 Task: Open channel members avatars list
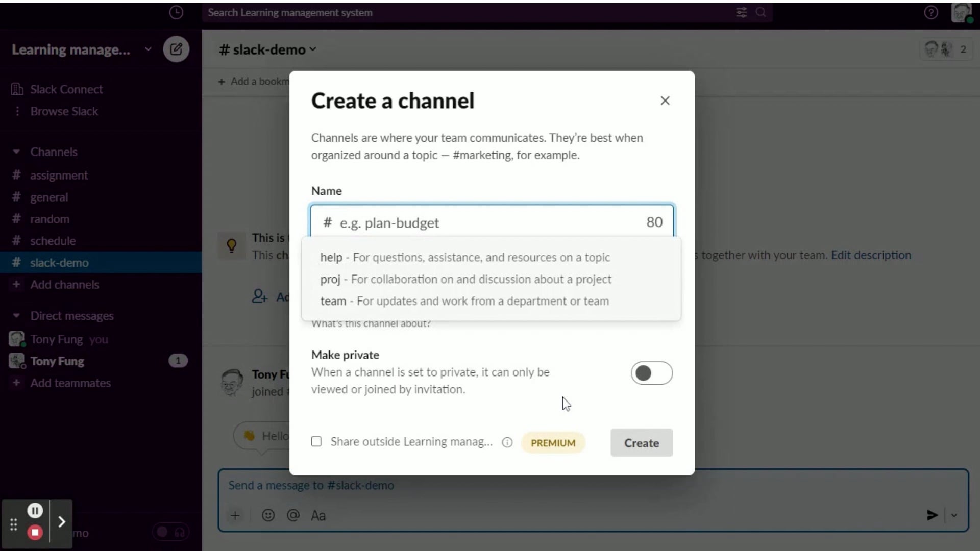[x=947, y=49]
